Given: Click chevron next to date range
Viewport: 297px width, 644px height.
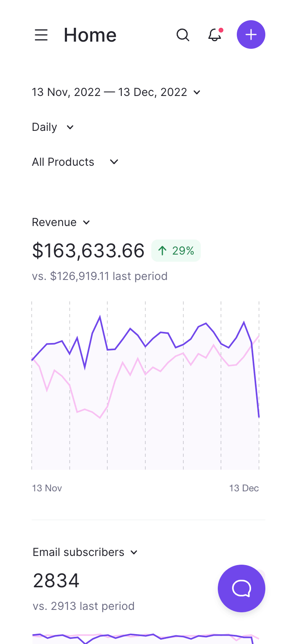Looking at the screenshot, I should 197,92.
